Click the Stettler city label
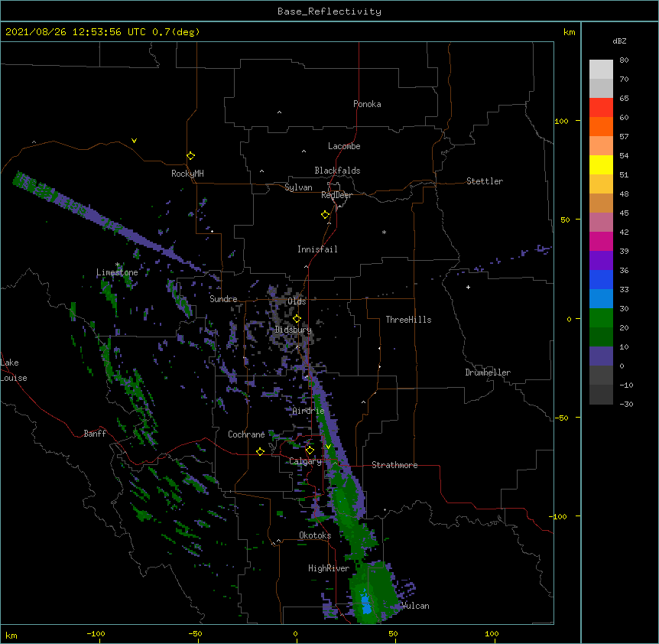 [485, 181]
